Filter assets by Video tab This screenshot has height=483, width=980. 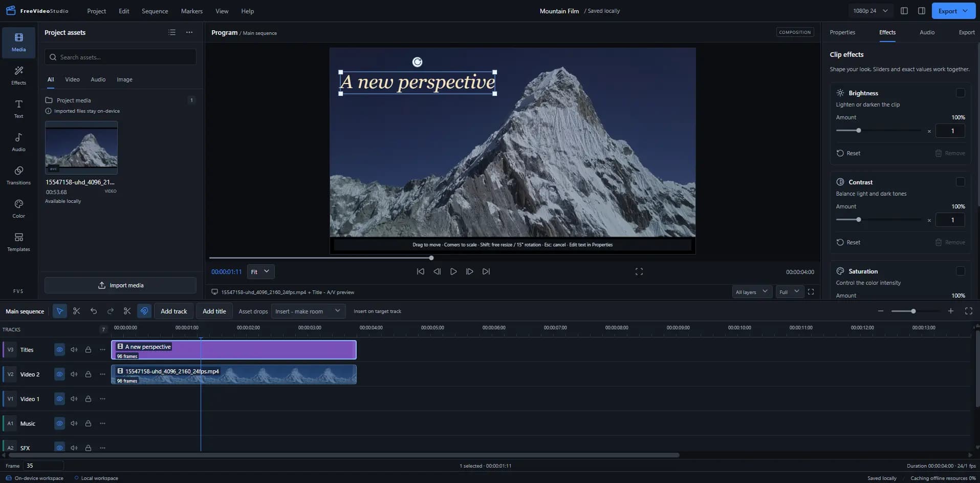coord(72,79)
